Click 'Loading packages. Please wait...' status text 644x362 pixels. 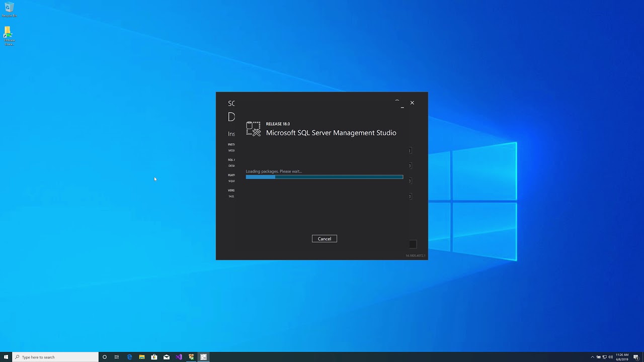[274, 171]
